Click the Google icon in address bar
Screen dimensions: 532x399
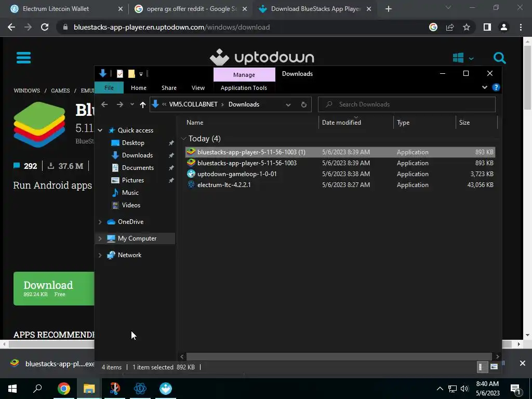click(x=433, y=27)
